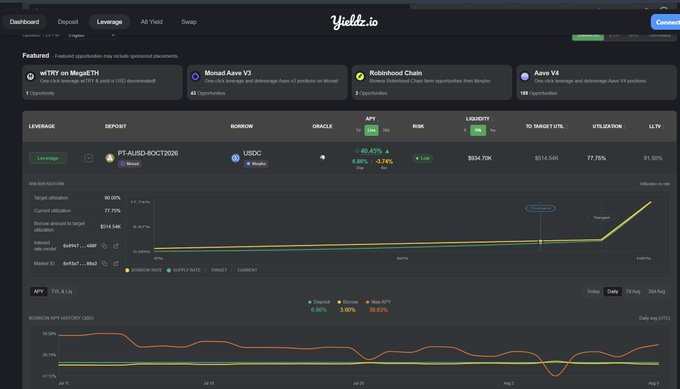Screen dimensions: 680x389
Task: Sort by the LLTV column header
Action: pyautogui.click(x=656, y=126)
